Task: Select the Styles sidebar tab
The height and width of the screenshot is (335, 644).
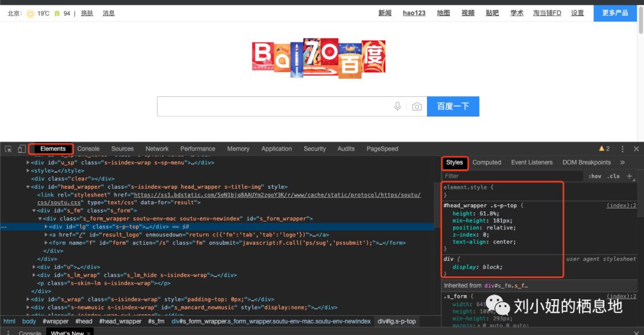Action: [x=454, y=162]
